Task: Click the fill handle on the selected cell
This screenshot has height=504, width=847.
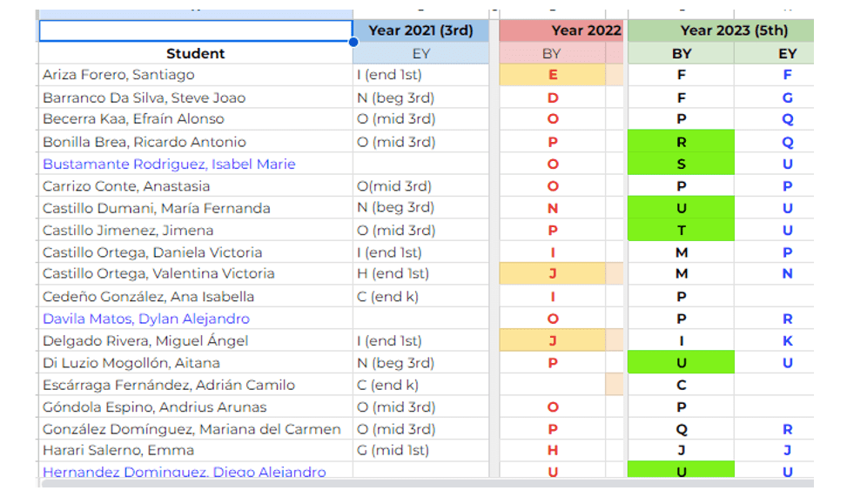Action: pos(353,42)
